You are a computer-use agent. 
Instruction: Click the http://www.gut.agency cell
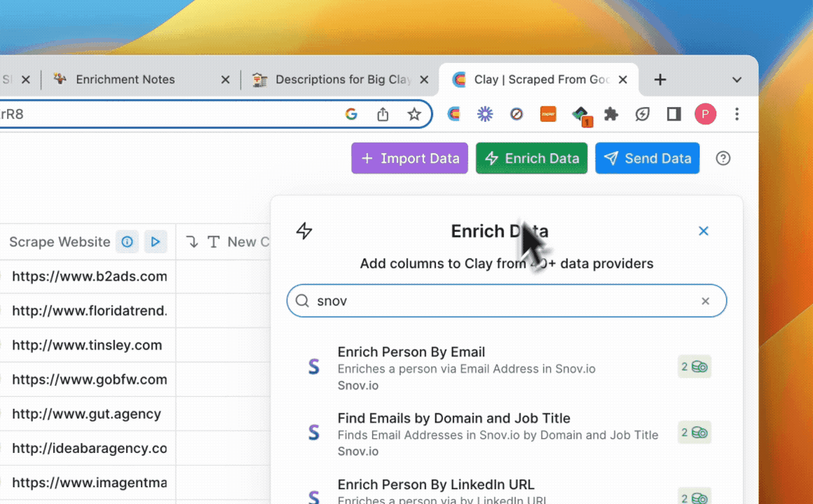(x=87, y=414)
